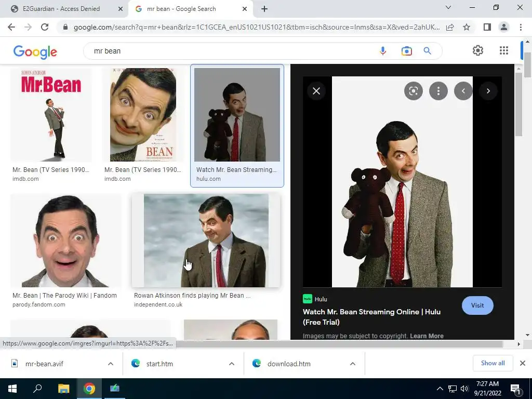
Task: Close the downloads bar
Action: [523, 363]
